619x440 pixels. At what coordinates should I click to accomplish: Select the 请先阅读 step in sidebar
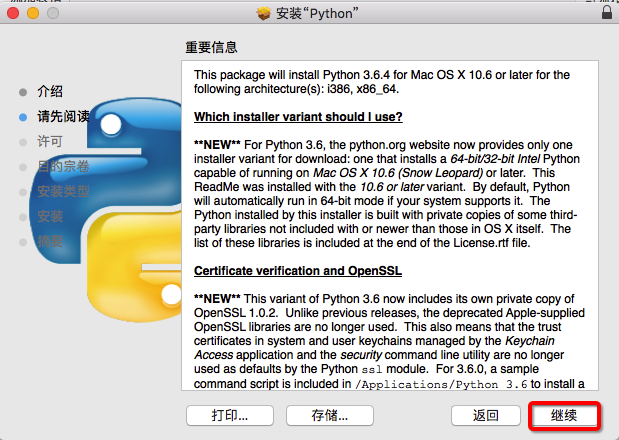tap(63, 116)
